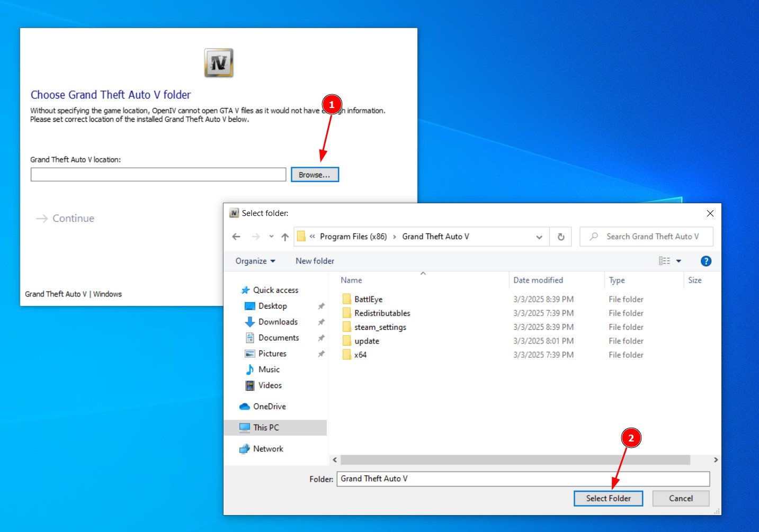Click the New folder button

click(x=315, y=261)
